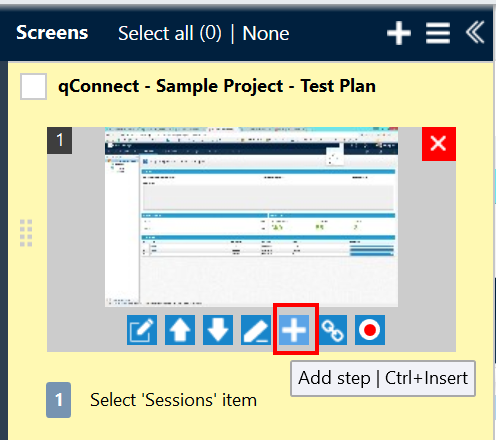Viewport: 496px width, 440px height.
Task: Collapse the Screens panel with double chevron
Action: [475, 32]
